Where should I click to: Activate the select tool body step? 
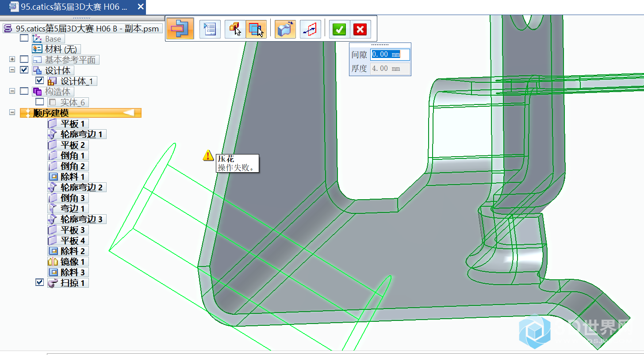256,29
